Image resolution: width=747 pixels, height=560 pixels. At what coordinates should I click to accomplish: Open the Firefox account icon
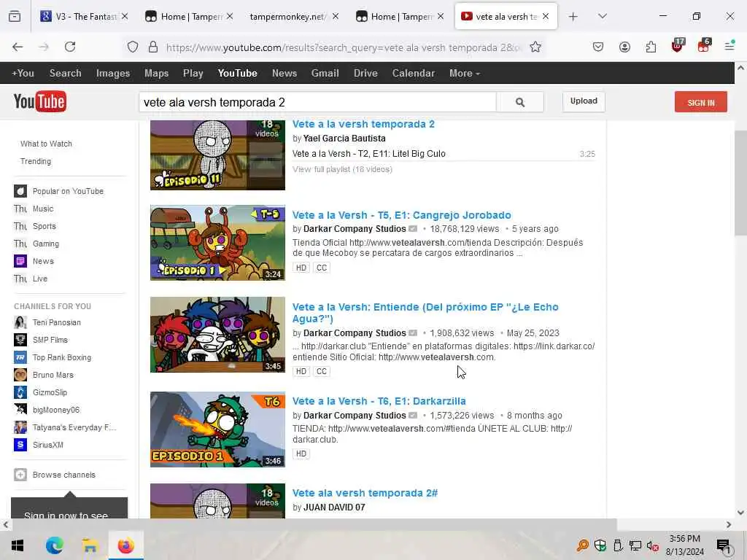pyautogui.click(x=624, y=47)
